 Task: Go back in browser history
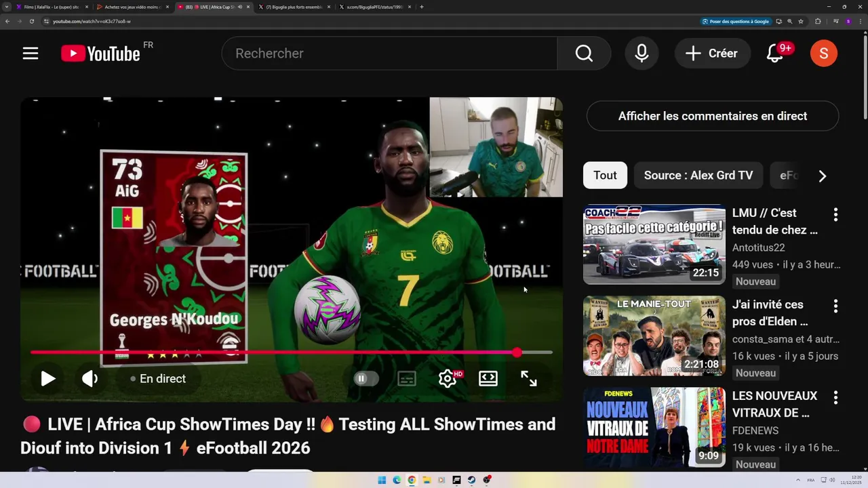(x=7, y=21)
